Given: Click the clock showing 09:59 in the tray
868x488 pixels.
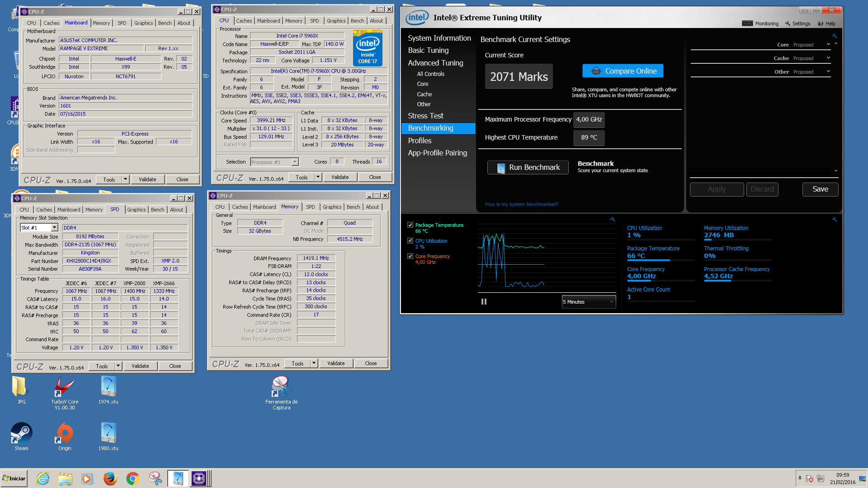Looking at the screenshot, I should [842, 475].
